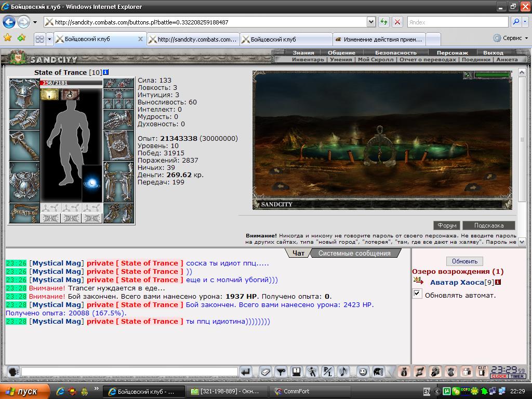Image resolution: width=532 pixels, height=399 pixels.
Task: Open the Форум button
Action: (447, 225)
